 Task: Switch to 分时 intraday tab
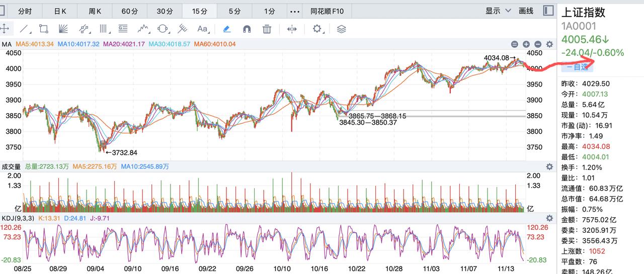click(25, 11)
